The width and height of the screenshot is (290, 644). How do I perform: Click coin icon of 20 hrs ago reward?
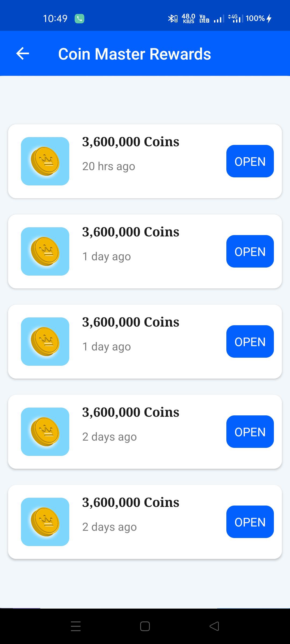click(45, 161)
